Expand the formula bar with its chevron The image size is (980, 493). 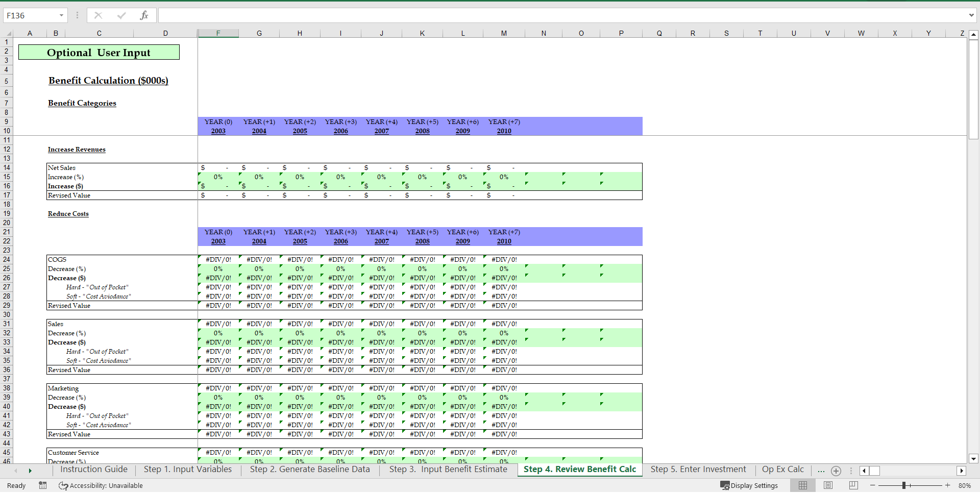point(972,15)
